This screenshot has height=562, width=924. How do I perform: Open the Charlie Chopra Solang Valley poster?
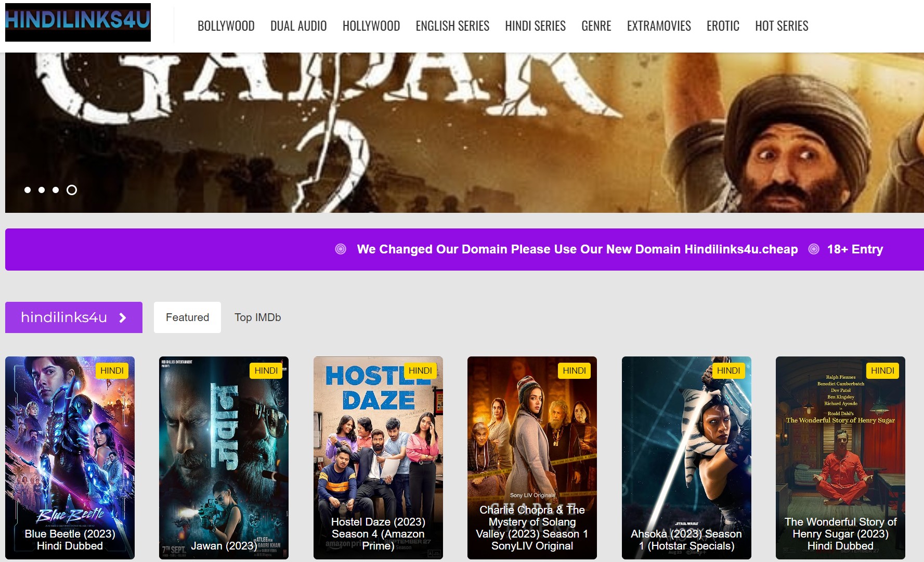(x=532, y=458)
